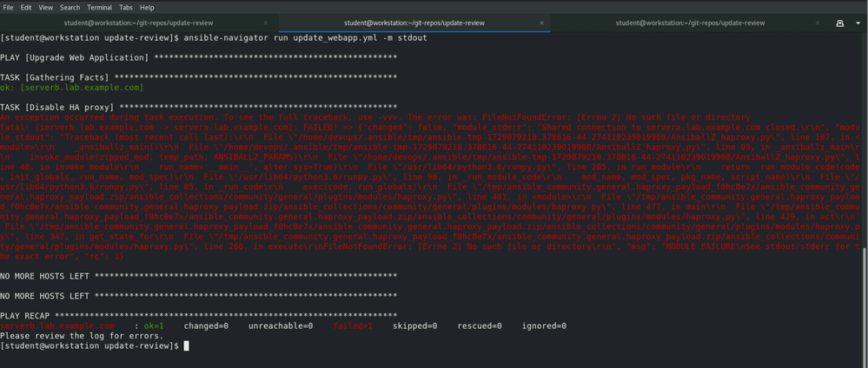868x368 pixels.
Task: Click the green ok: [serverb.lab.example.com] line
Action: click(72, 87)
